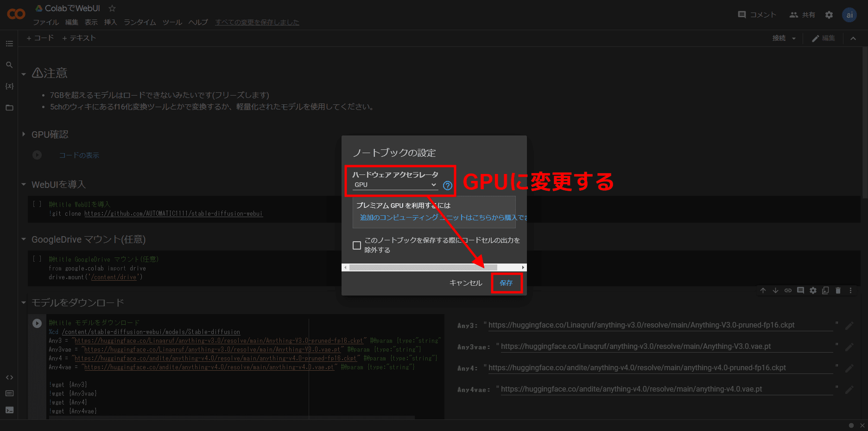Click the help icon beside hardware accelerator dropdown
This screenshot has height=431, width=868.
point(447,186)
